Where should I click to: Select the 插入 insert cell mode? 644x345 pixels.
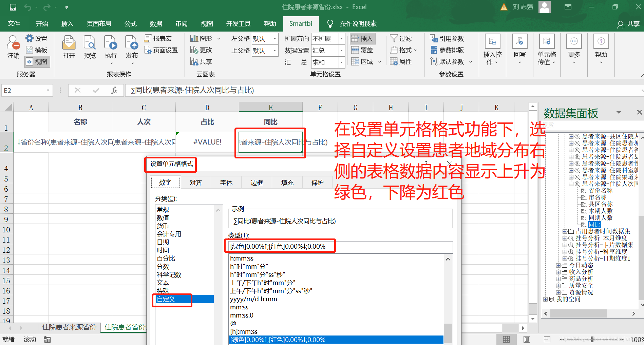362,39
